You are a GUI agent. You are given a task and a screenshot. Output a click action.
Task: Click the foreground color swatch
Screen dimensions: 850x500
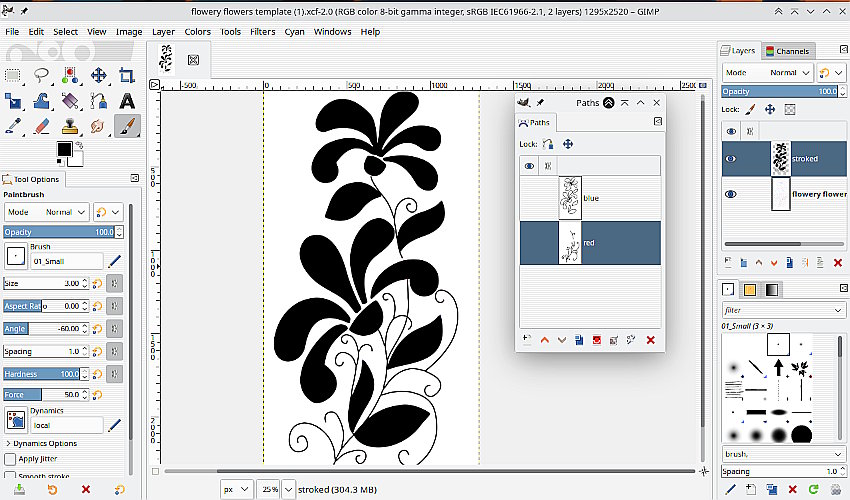[x=64, y=149]
